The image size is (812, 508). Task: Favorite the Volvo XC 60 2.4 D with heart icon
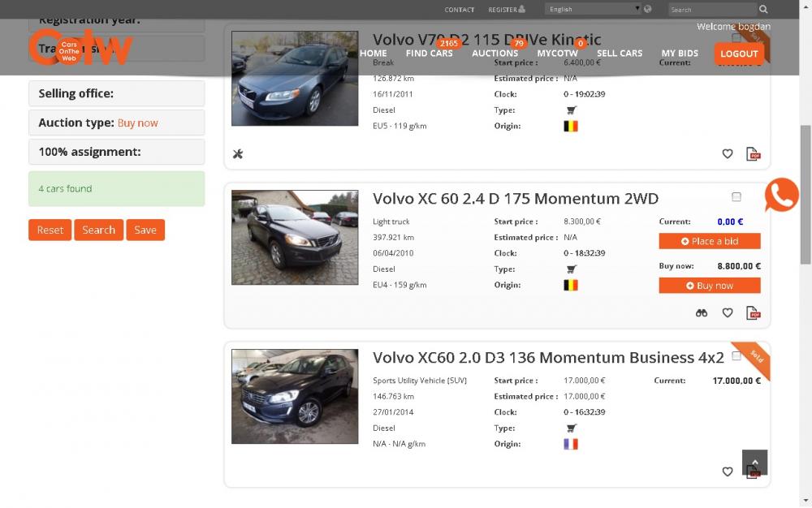pos(727,312)
